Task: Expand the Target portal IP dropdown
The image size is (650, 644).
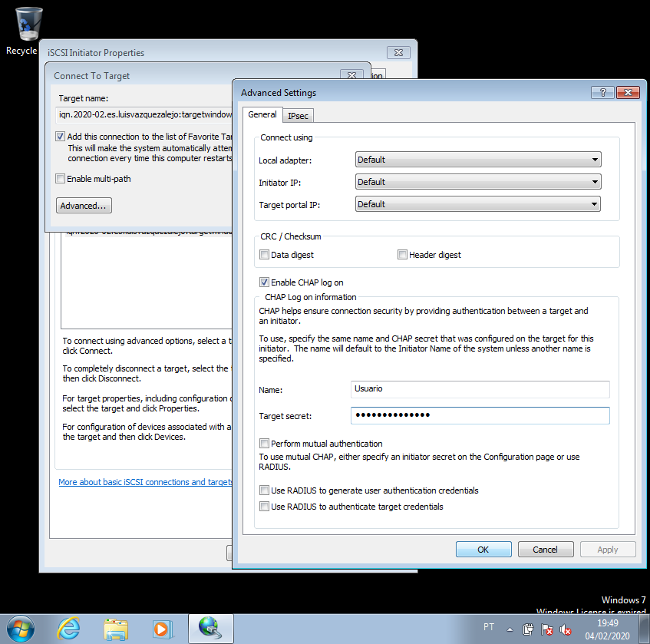Action: 477,204
